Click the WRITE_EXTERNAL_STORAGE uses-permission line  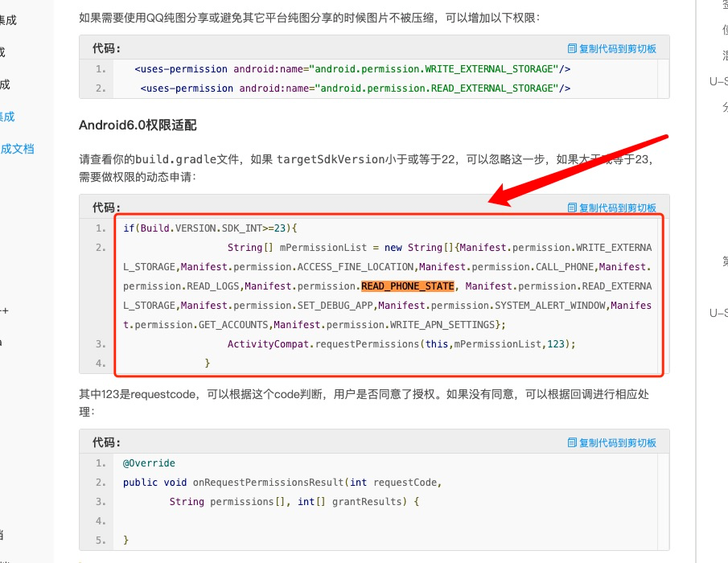pos(352,69)
